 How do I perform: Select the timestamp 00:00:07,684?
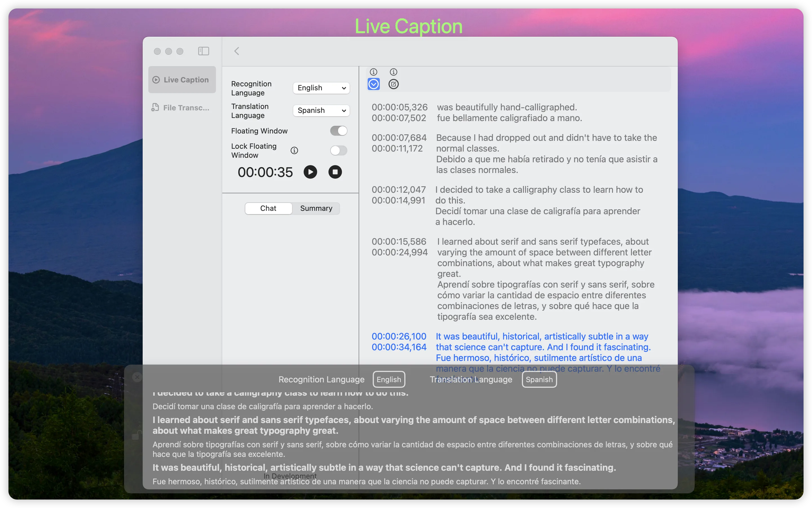coord(399,138)
